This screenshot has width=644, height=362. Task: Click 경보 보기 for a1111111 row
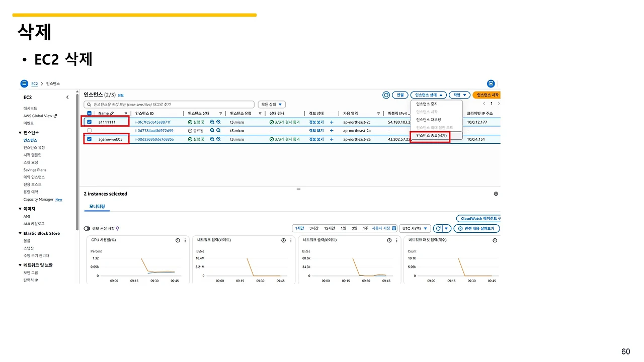[x=316, y=122]
